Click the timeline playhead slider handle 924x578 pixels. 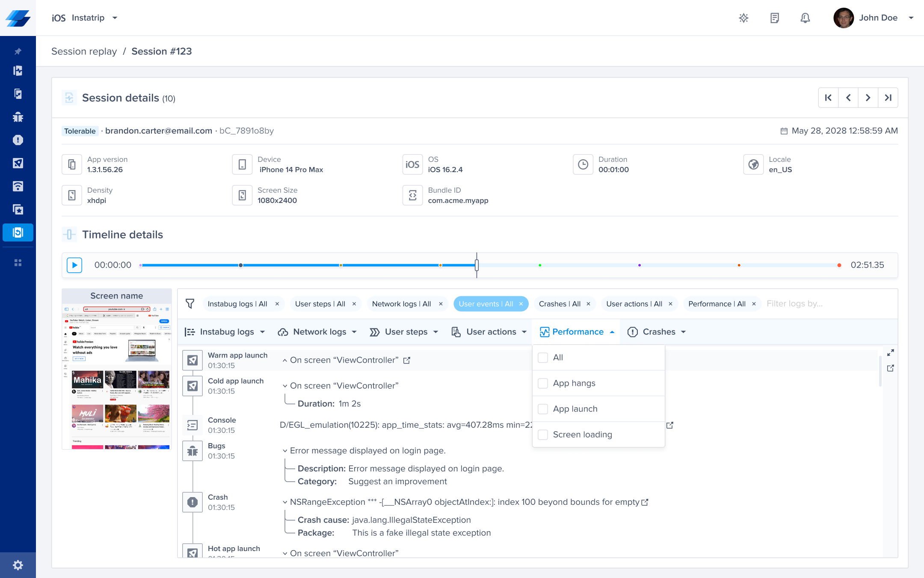477,265
